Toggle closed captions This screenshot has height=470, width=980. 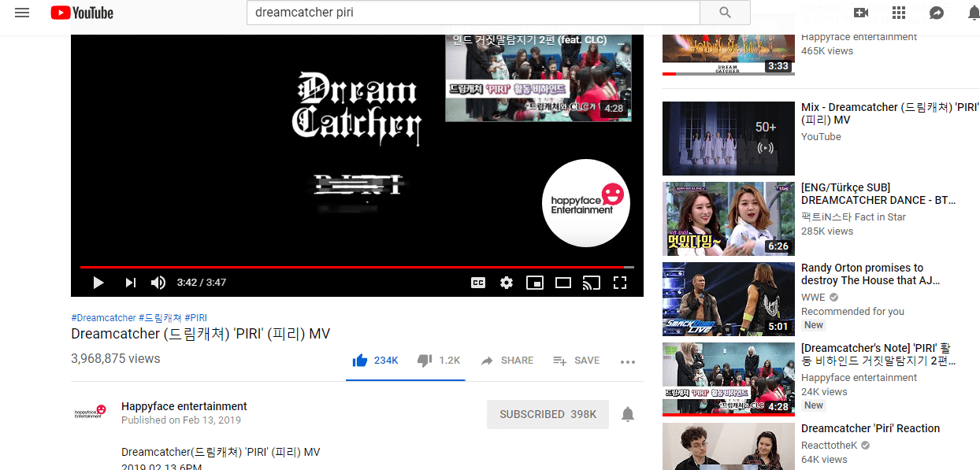(x=478, y=283)
